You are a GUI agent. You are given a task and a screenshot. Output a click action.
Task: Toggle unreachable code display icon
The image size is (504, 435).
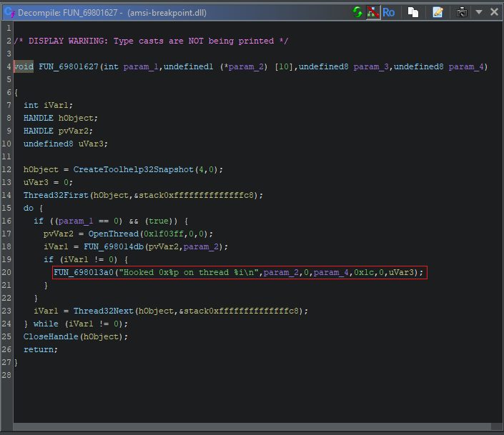click(x=373, y=13)
